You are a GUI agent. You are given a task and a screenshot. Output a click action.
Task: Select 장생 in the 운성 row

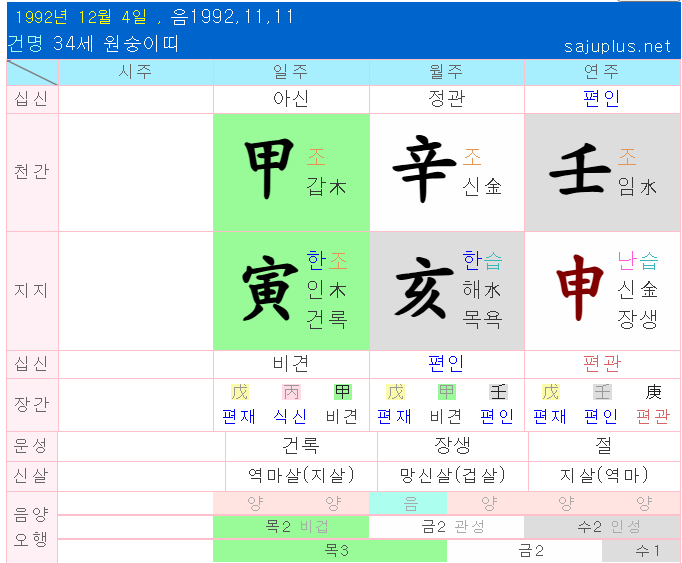click(x=453, y=446)
